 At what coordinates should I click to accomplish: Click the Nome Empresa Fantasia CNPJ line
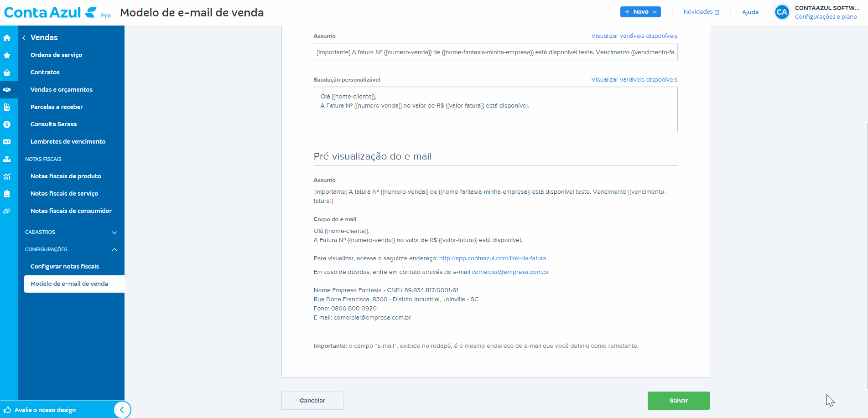pyautogui.click(x=386, y=290)
